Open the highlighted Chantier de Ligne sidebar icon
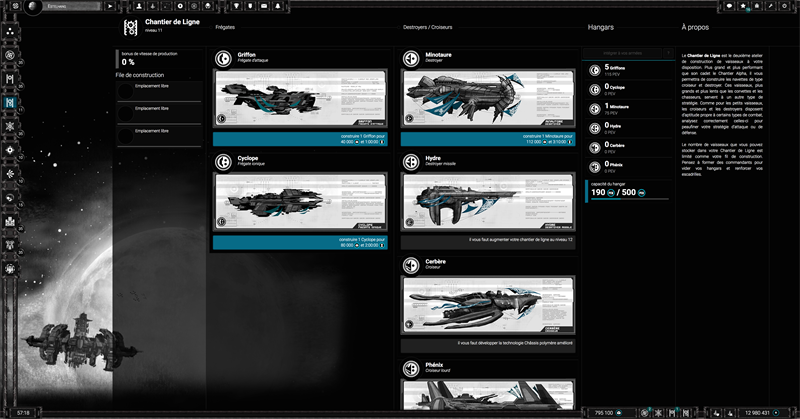This screenshot has height=419, width=800. 9,102
